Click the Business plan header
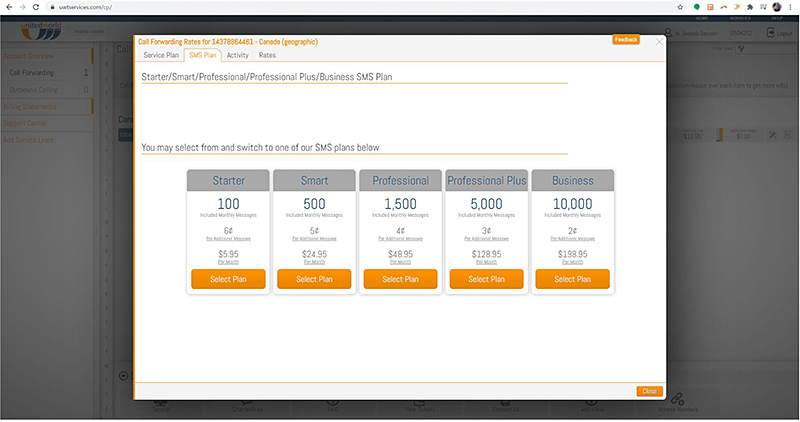 point(572,181)
